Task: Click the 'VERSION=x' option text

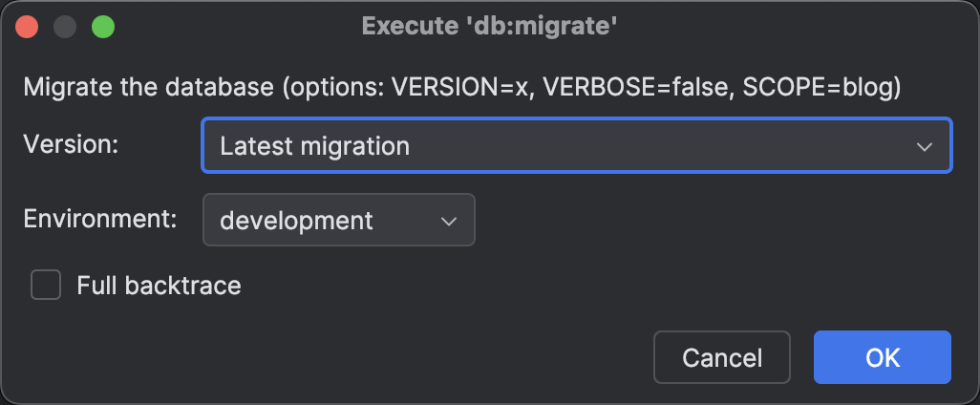Action: (453, 88)
